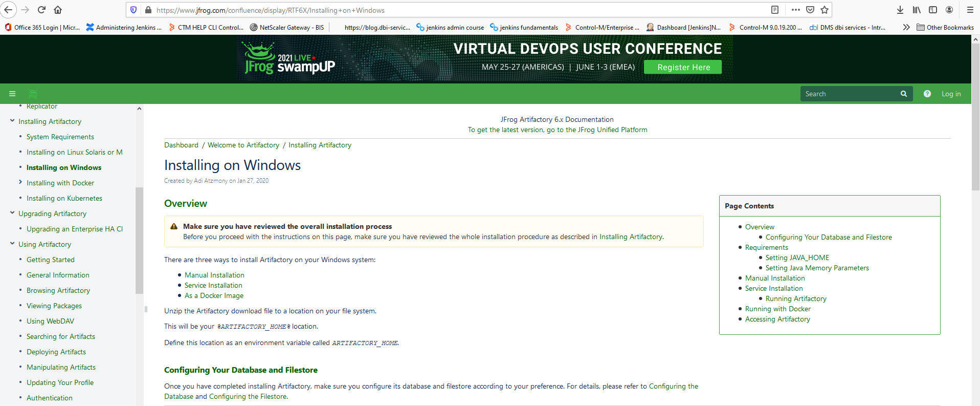Open Authentication in sidebar
The width and height of the screenshot is (980, 406).
[x=50, y=398]
